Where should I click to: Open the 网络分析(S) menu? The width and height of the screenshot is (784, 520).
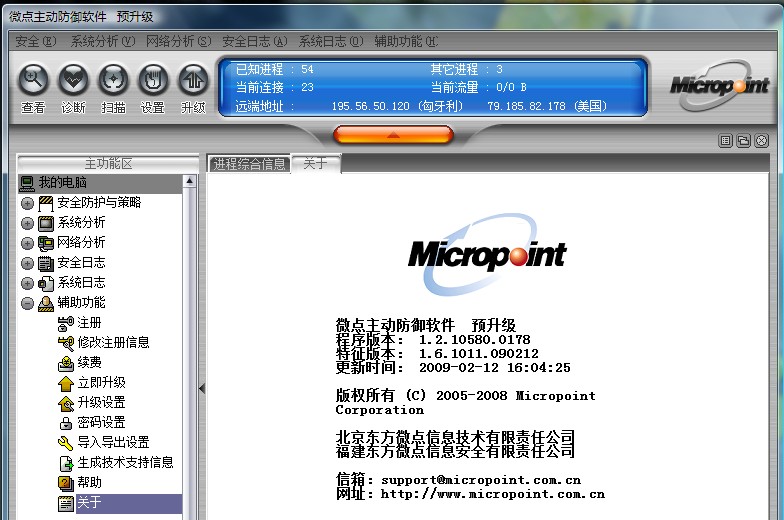178,42
